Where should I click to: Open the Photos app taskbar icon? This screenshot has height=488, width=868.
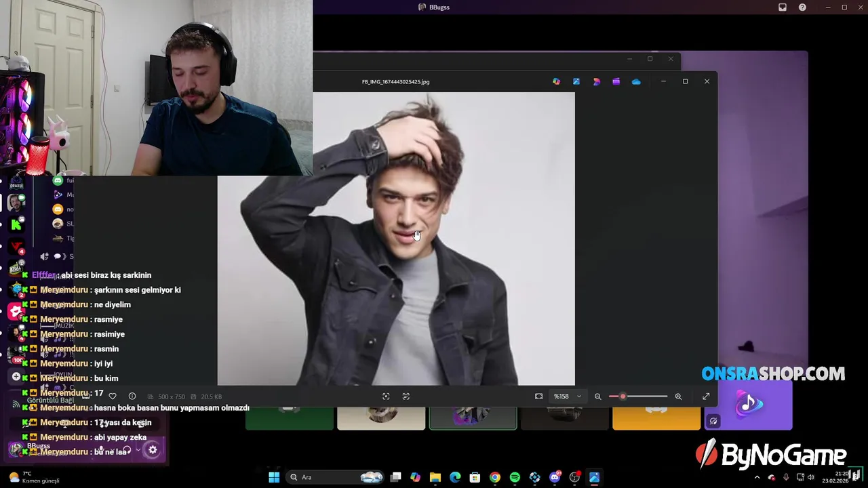tap(594, 477)
